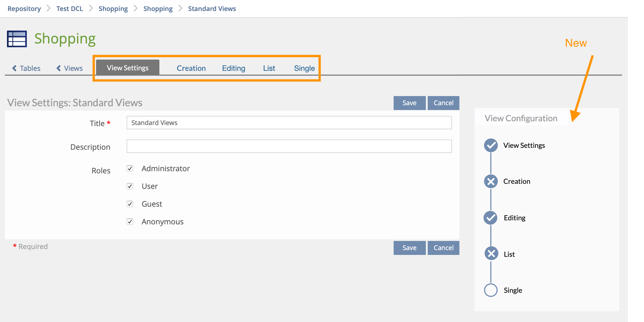Disable the Anonymous role checkbox
The image size is (644, 322).
click(x=130, y=222)
